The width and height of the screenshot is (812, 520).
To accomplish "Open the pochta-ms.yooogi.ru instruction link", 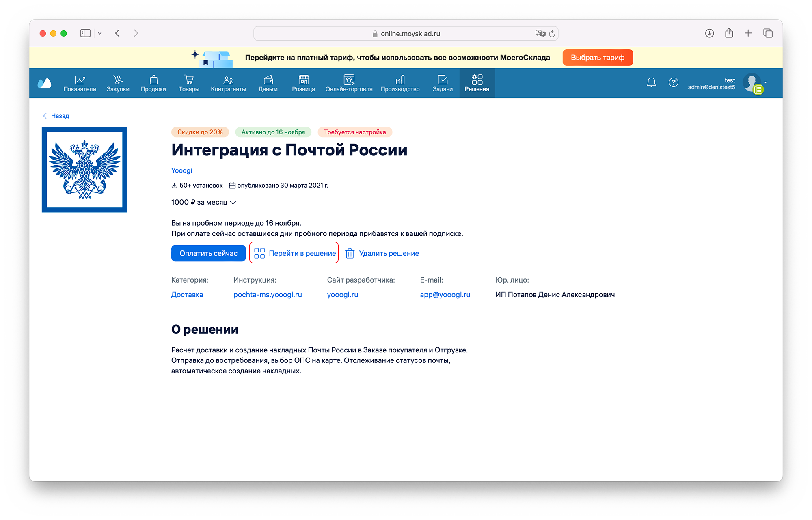I will 268,295.
